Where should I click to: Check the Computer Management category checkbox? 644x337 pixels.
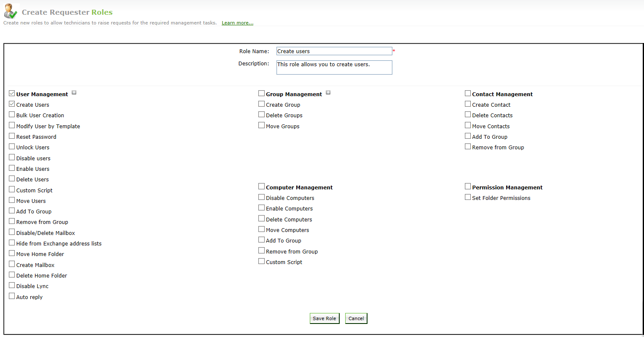(x=261, y=186)
